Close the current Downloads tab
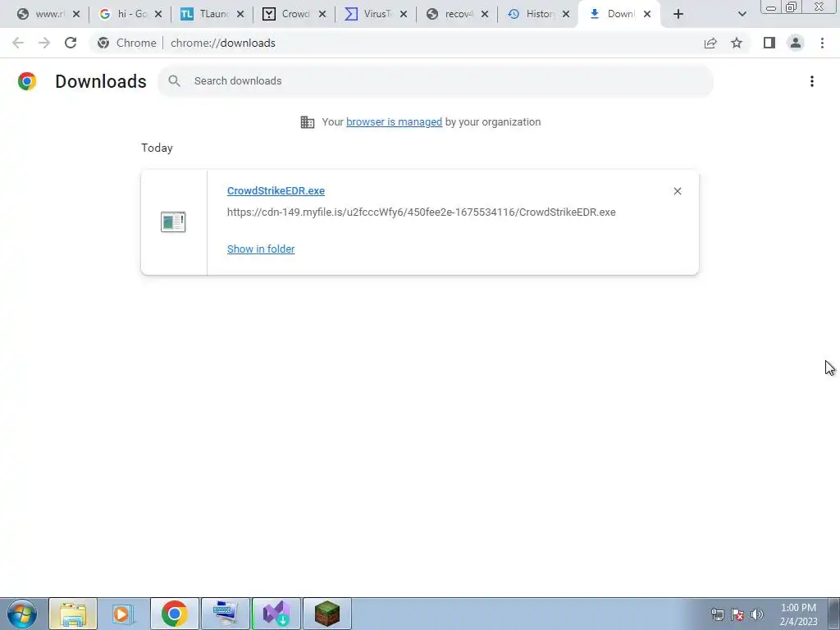Viewport: 840px width, 630px height. coord(647,15)
